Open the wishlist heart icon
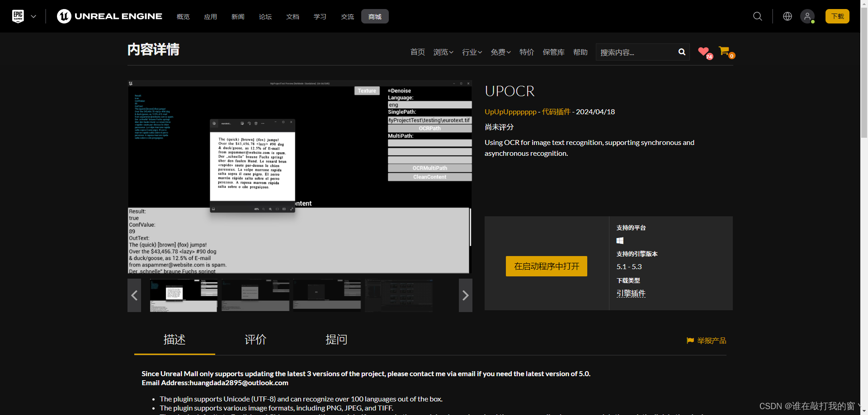 click(x=704, y=52)
